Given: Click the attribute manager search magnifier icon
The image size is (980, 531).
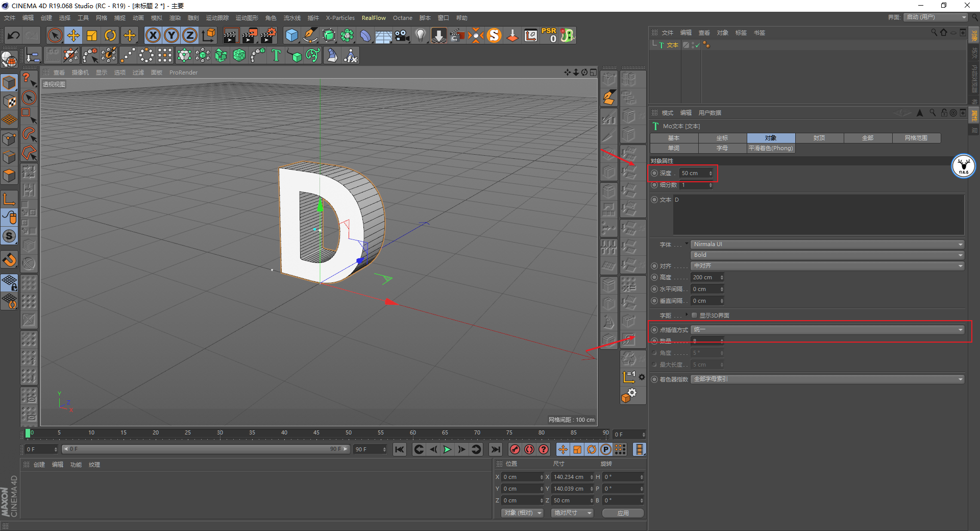Looking at the screenshot, I should 933,113.
